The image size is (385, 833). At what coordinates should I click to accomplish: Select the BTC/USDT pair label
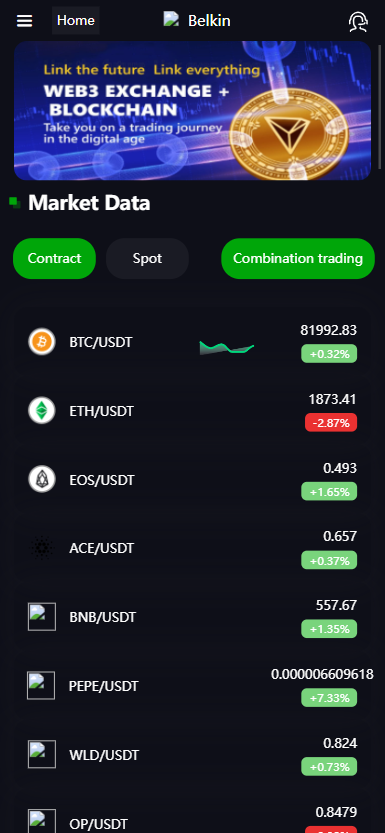pos(100,342)
